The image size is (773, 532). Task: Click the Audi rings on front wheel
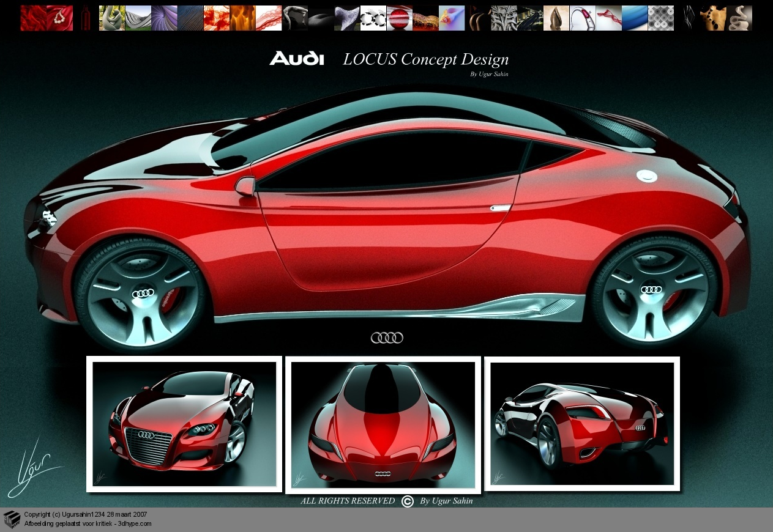[143, 294]
